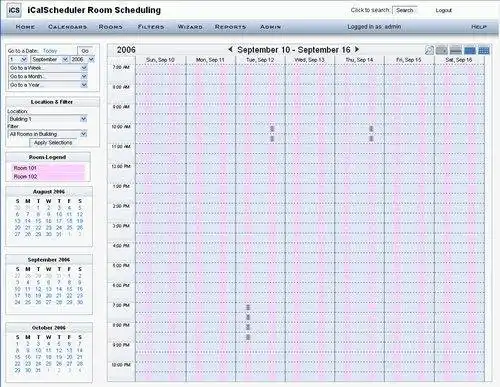Image resolution: width=500 pixels, height=387 pixels.
Task: Click the 10:00 PM time label
Action: pos(121,365)
